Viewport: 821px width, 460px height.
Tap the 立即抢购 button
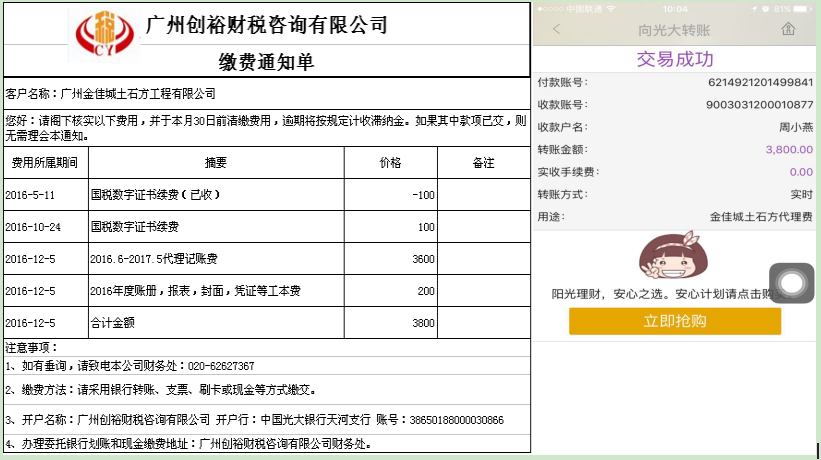tap(675, 321)
